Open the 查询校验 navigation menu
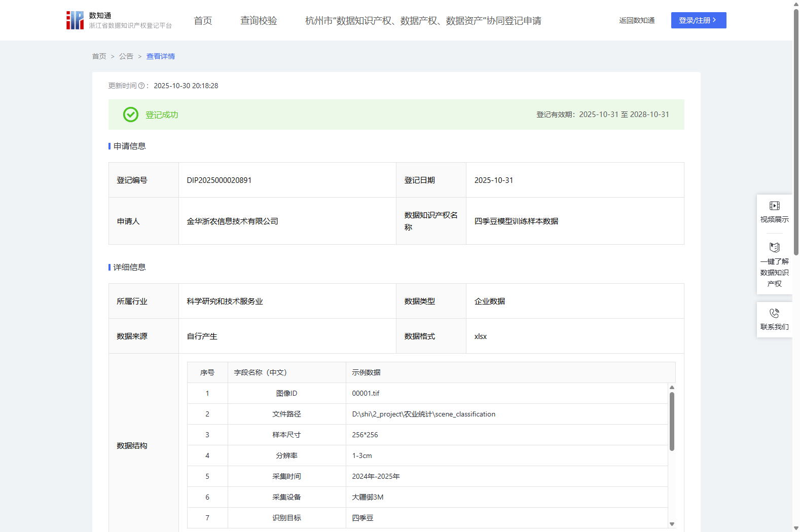 click(259, 20)
